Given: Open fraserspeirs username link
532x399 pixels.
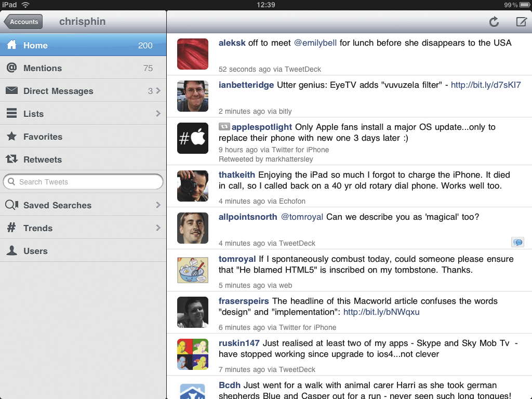Looking at the screenshot, I should coord(244,301).
